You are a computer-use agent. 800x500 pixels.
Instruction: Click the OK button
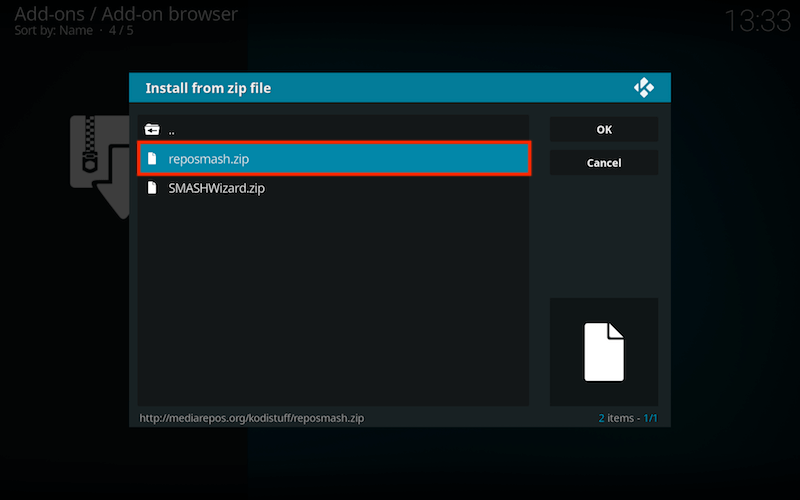coord(604,130)
